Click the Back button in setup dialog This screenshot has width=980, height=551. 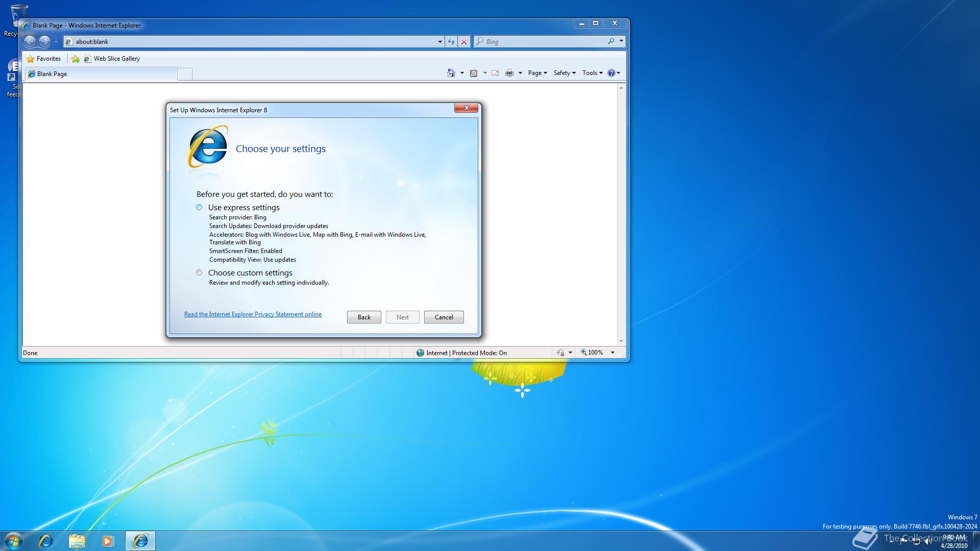tap(364, 317)
